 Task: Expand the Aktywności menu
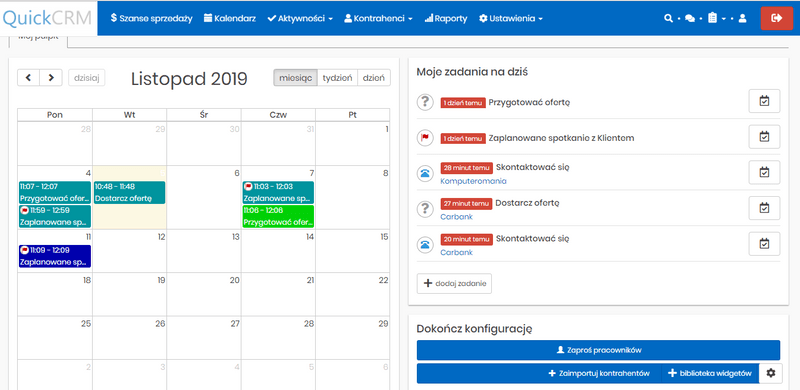pos(300,18)
